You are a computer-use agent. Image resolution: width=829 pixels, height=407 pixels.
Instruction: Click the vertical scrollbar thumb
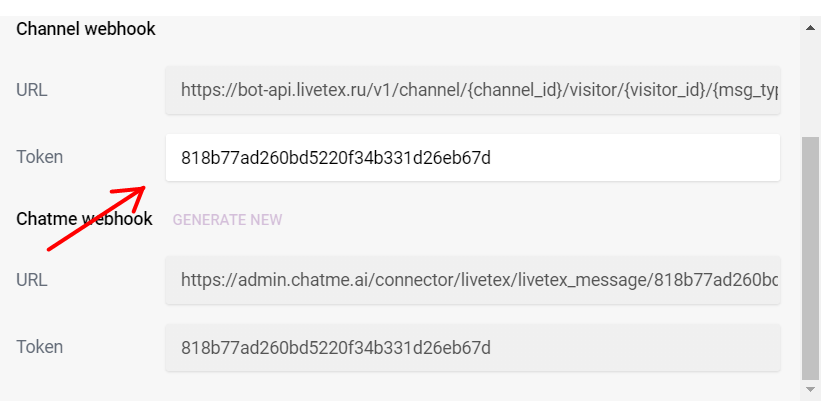(x=810, y=258)
